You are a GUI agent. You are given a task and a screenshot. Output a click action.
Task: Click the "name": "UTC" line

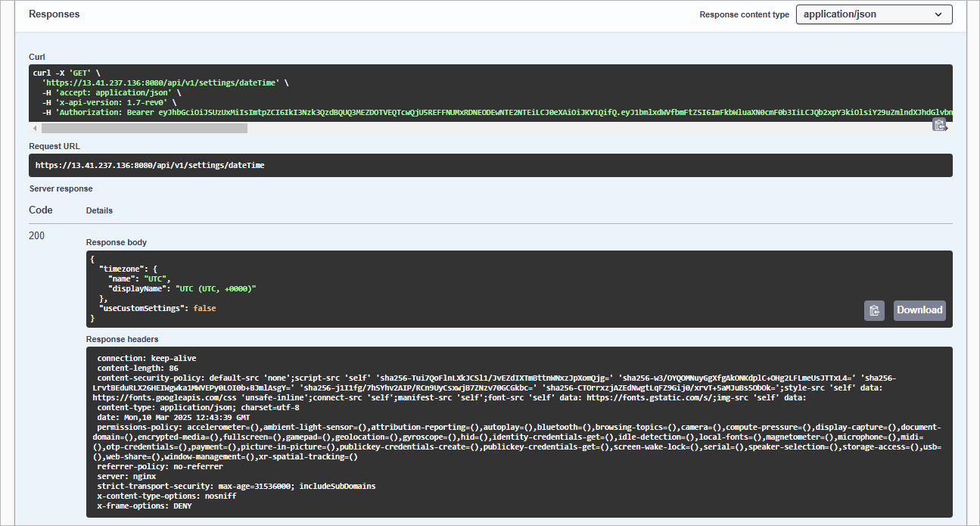[140, 279]
